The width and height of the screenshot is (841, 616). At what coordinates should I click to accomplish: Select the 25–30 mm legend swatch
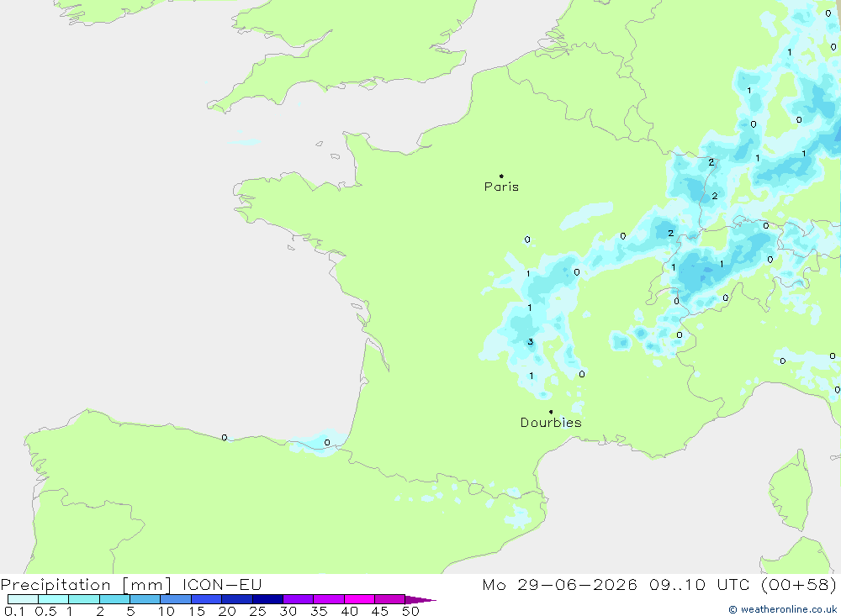click(x=267, y=599)
